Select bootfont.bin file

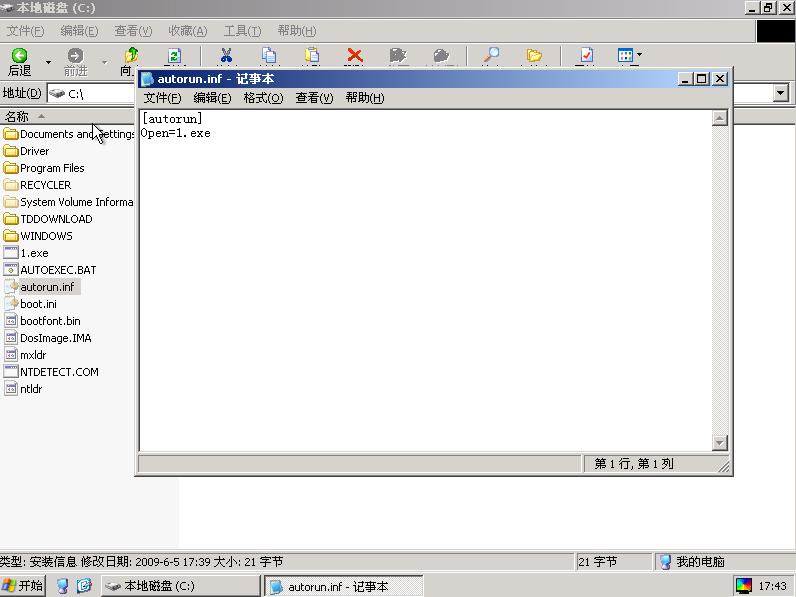pos(42,321)
